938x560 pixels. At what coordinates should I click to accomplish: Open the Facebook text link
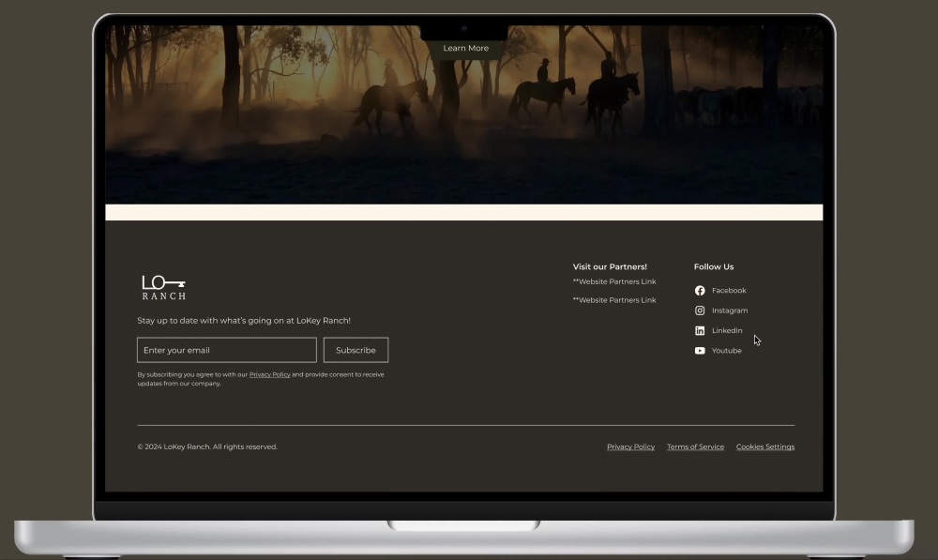[729, 291]
